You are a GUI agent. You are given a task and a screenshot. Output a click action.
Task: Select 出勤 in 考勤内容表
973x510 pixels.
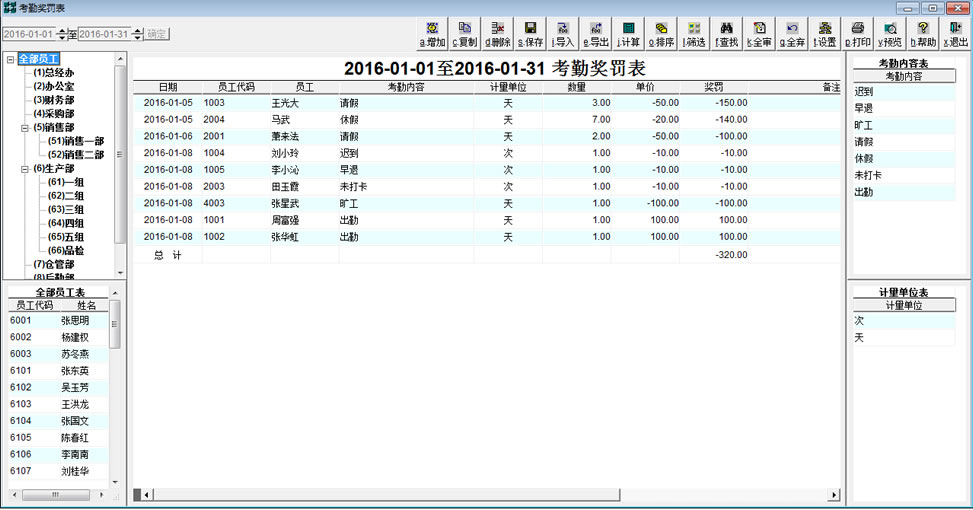point(904,192)
